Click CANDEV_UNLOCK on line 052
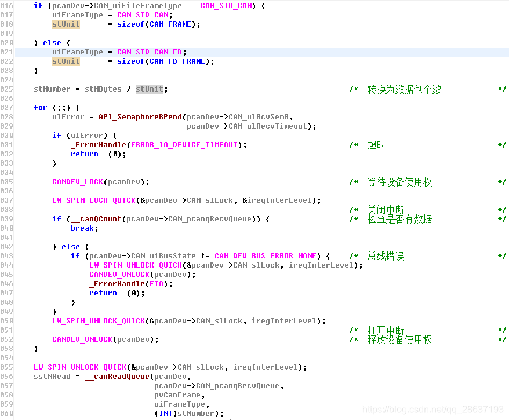 [x=82, y=339]
